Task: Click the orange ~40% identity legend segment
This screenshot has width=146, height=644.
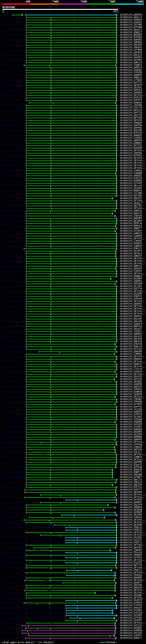Action: point(45,4)
